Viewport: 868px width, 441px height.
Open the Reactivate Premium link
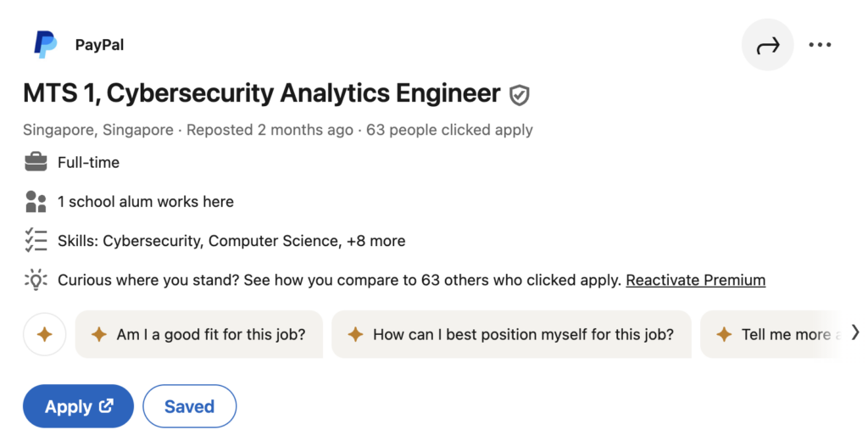coord(696,281)
